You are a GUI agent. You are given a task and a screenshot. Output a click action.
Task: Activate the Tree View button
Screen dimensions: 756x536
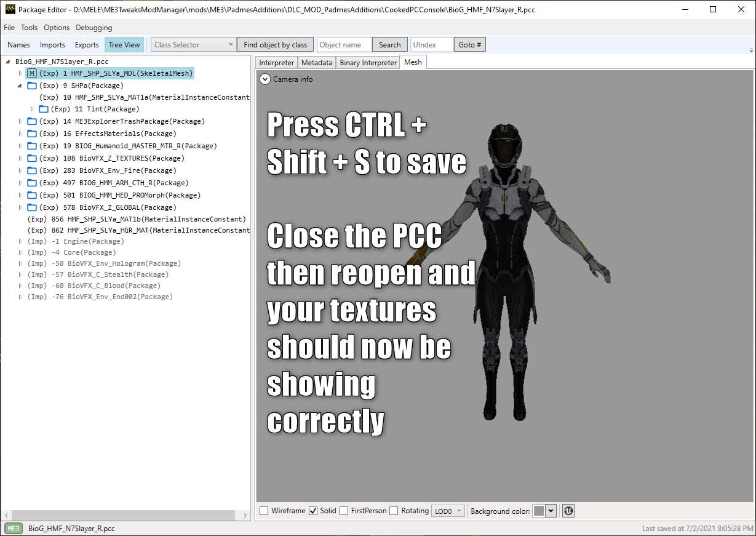pos(124,44)
